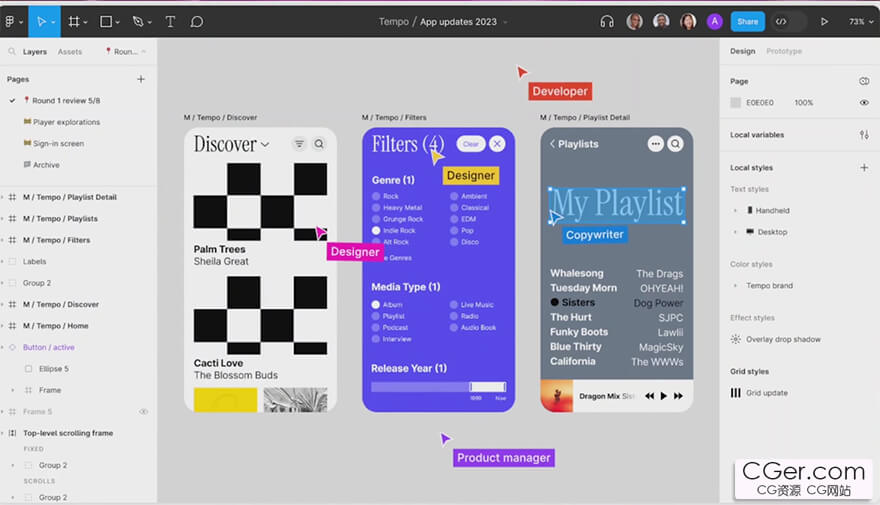880x505 pixels.
Task: Switch to the Prototype tab
Action: coord(784,51)
